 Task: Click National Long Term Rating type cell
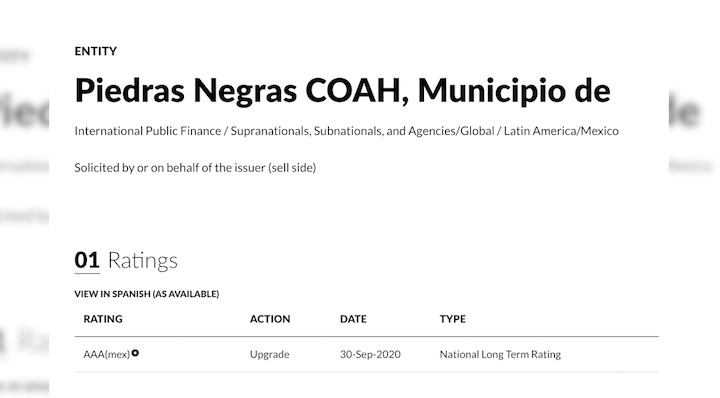click(x=500, y=354)
